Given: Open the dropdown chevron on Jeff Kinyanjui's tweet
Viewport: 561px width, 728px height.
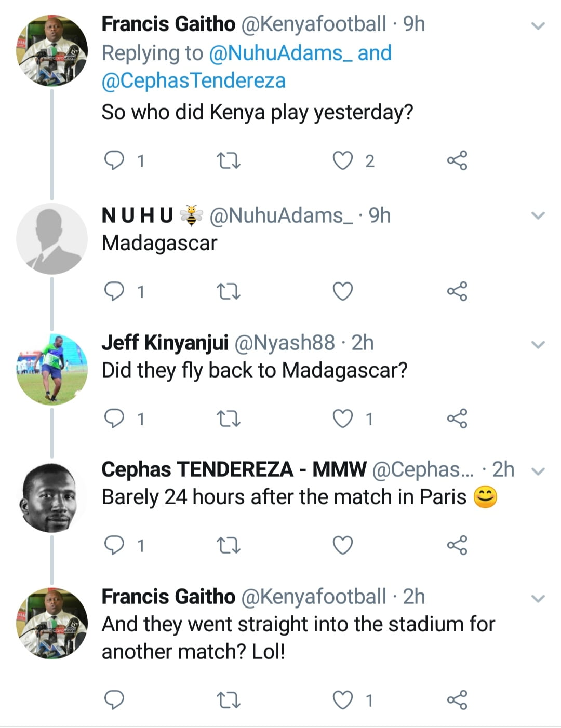Looking at the screenshot, I should pyautogui.click(x=539, y=344).
